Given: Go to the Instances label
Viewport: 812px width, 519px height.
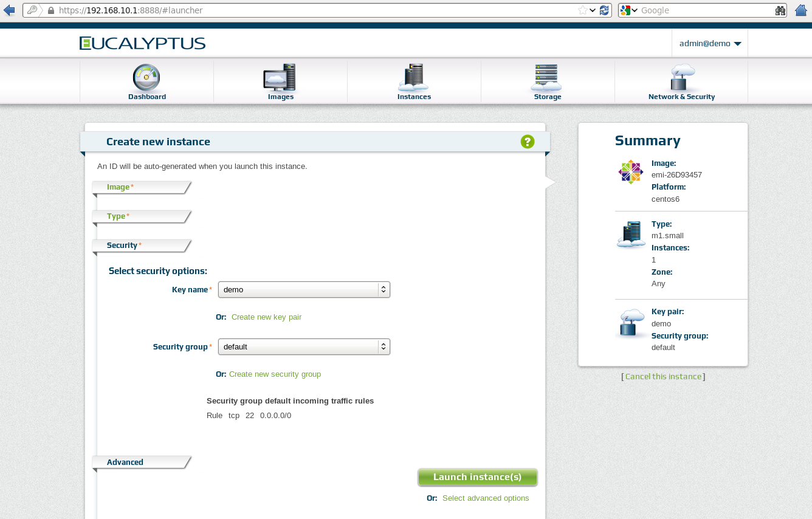Looking at the screenshot, I should pos(414,97).
